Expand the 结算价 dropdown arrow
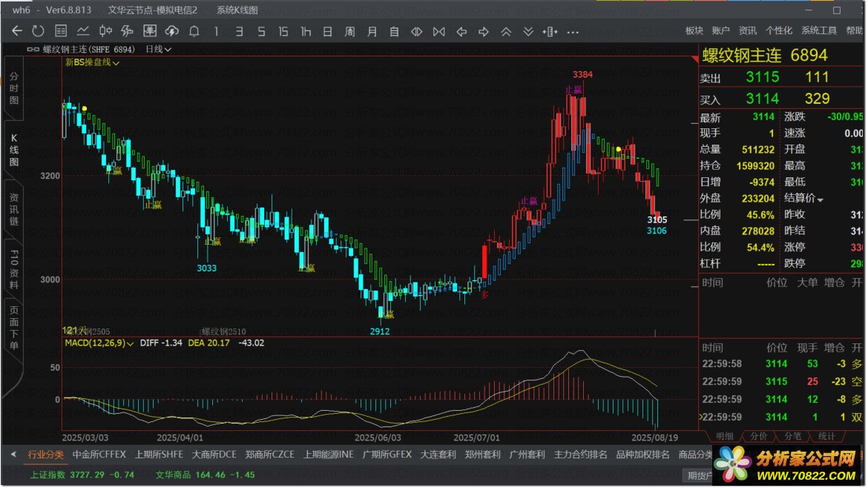 (821, 200)
